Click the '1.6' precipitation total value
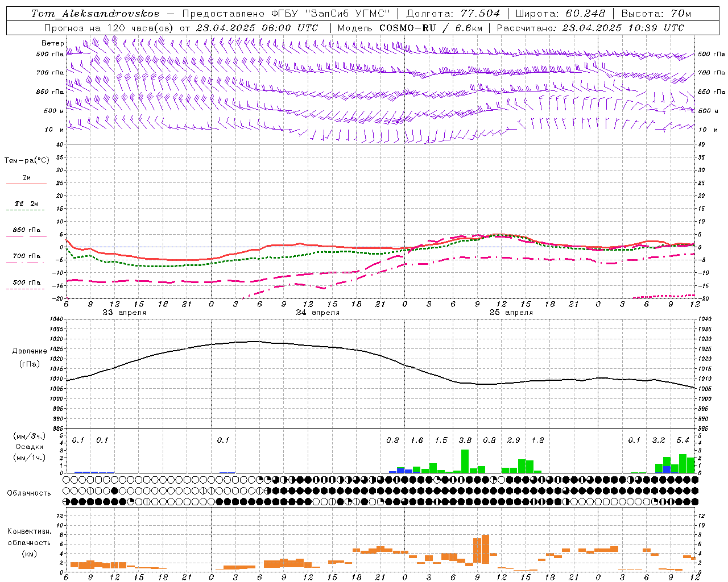This screenshot has width=728, height=582. [x=417, y=440]
